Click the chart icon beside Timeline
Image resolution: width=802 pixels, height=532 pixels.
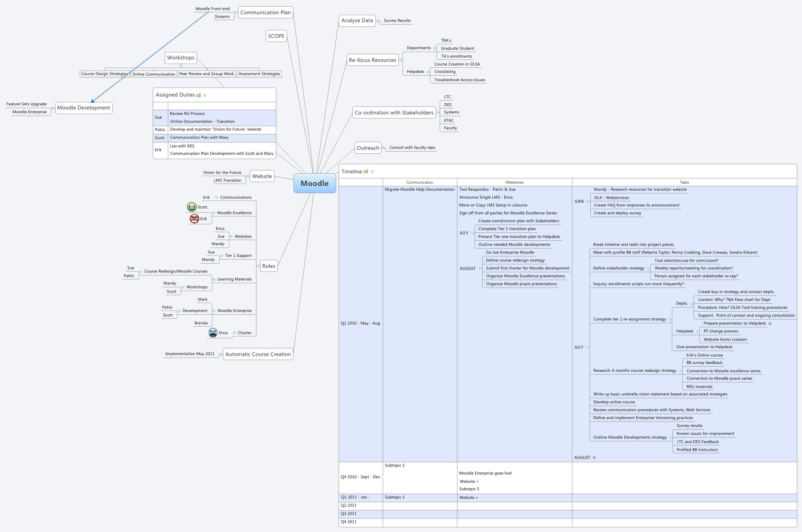[x=366, y=172]
